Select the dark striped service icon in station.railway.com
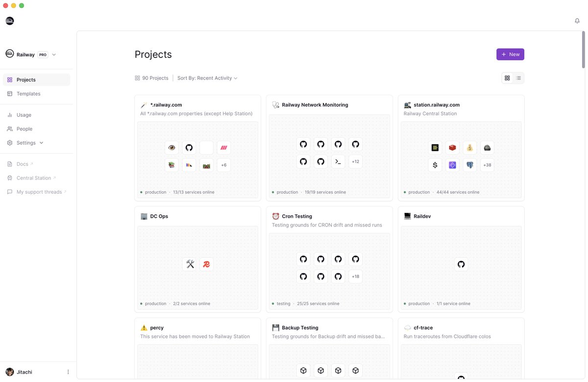 435,148
